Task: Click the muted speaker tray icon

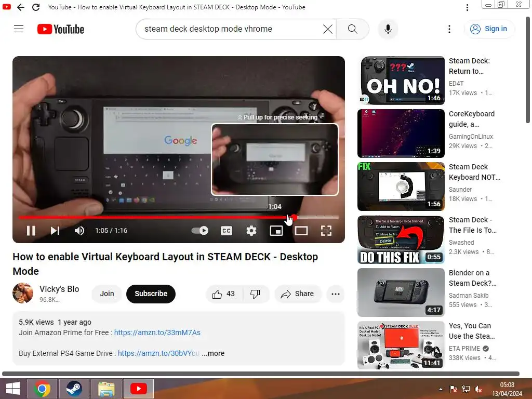Action: (x=478, y=389)
